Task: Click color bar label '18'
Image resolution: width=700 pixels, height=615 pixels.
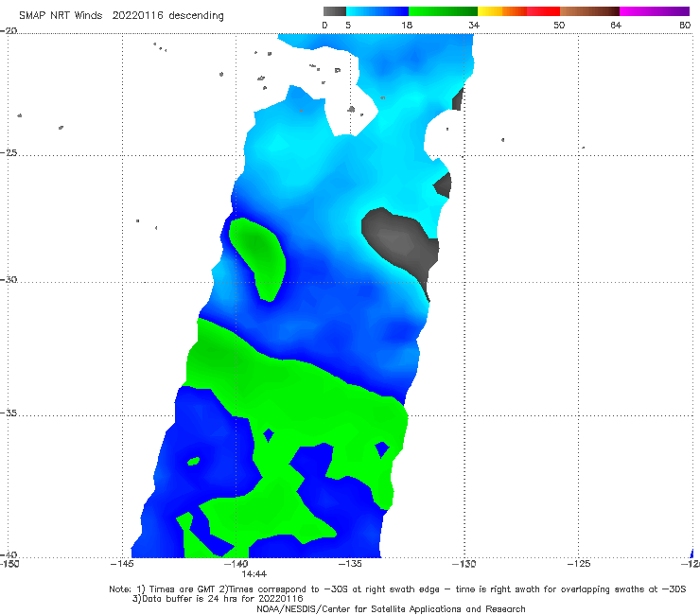Action: [x=407, y=26]
